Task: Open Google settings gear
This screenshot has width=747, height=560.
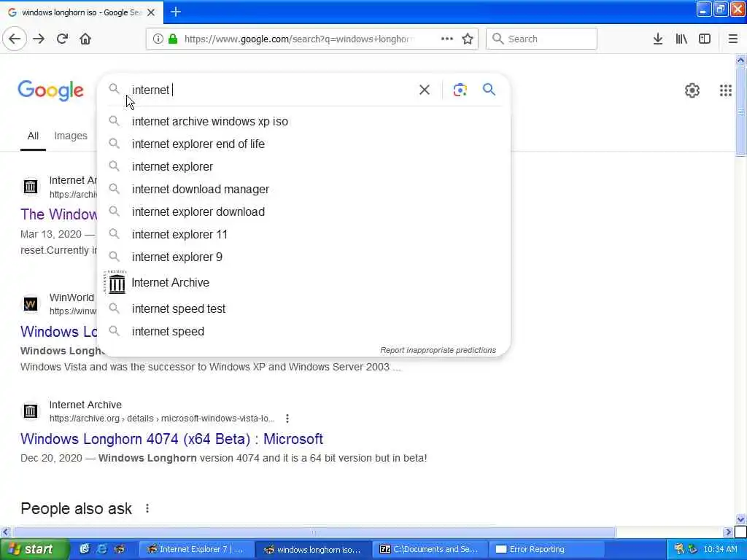Action: pyautogui.click(x=692, y=90)
